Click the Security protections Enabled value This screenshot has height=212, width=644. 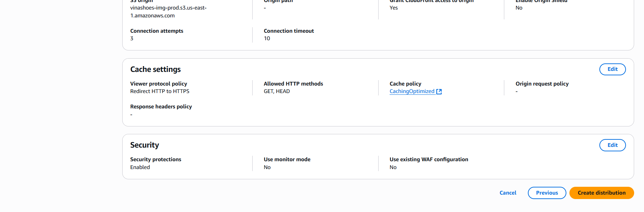click(140, 167)
